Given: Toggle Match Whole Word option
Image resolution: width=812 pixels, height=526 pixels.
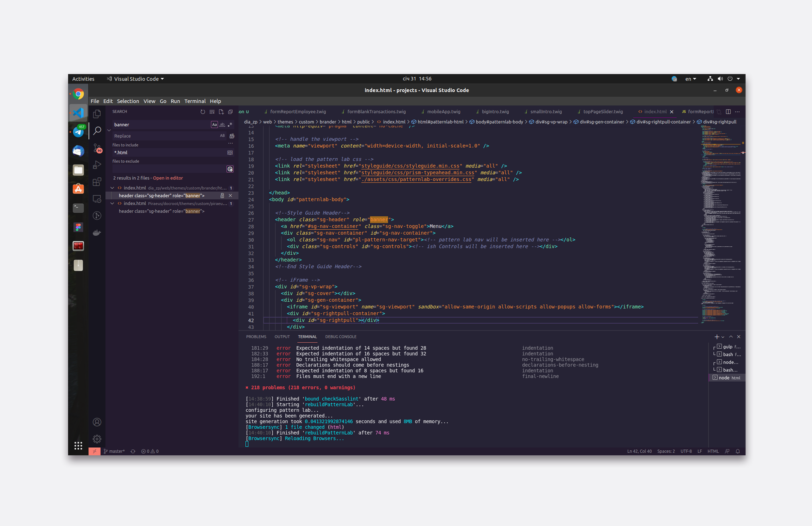Looking at the screenshot, I should point(222,124).
